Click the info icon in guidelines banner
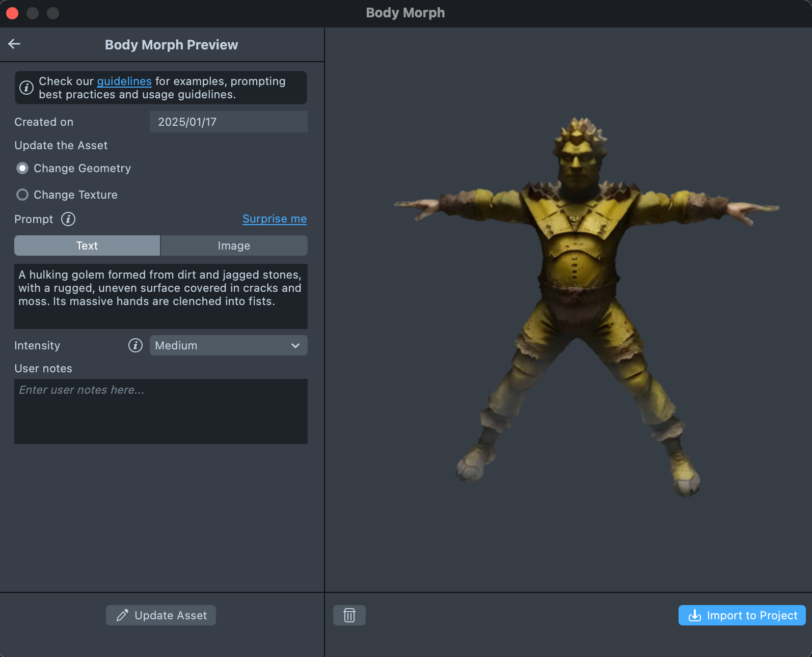 pos(26,88)
